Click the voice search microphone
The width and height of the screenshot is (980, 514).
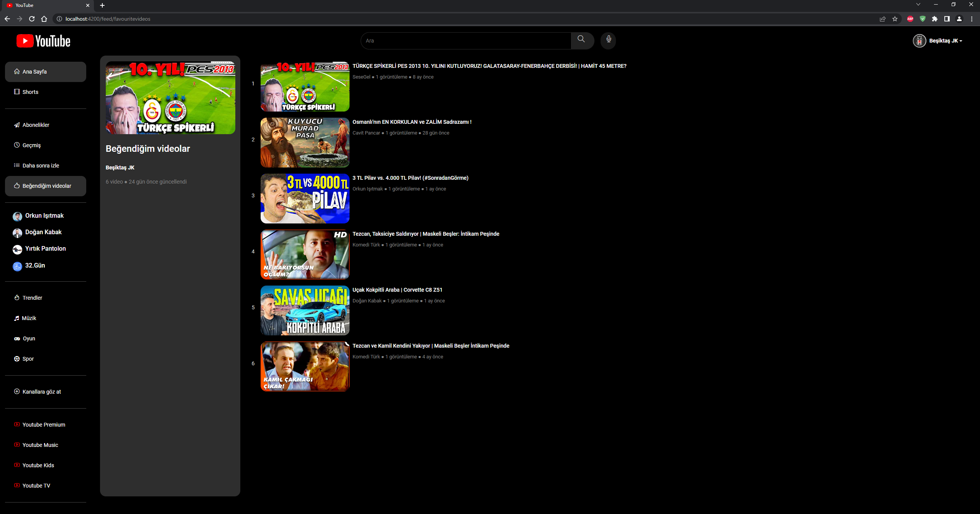[x=608, y=40]
